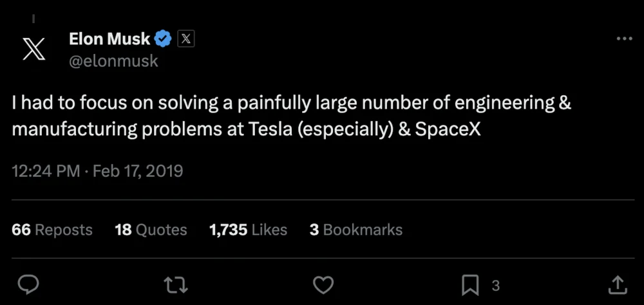Viewport: 644px width, 305px height.
Task: Bookmark the tweet with the ribbon icon
Action: point(470,284)
